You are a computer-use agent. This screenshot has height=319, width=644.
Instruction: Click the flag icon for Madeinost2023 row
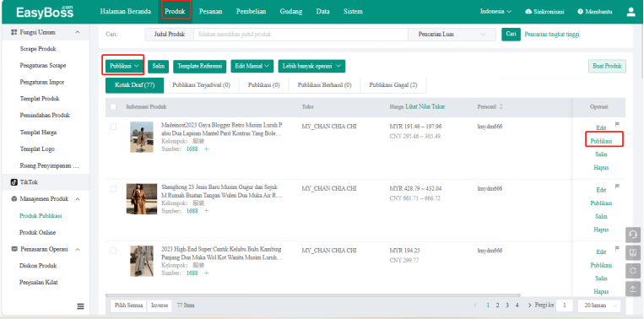click(x=617, y=124)
